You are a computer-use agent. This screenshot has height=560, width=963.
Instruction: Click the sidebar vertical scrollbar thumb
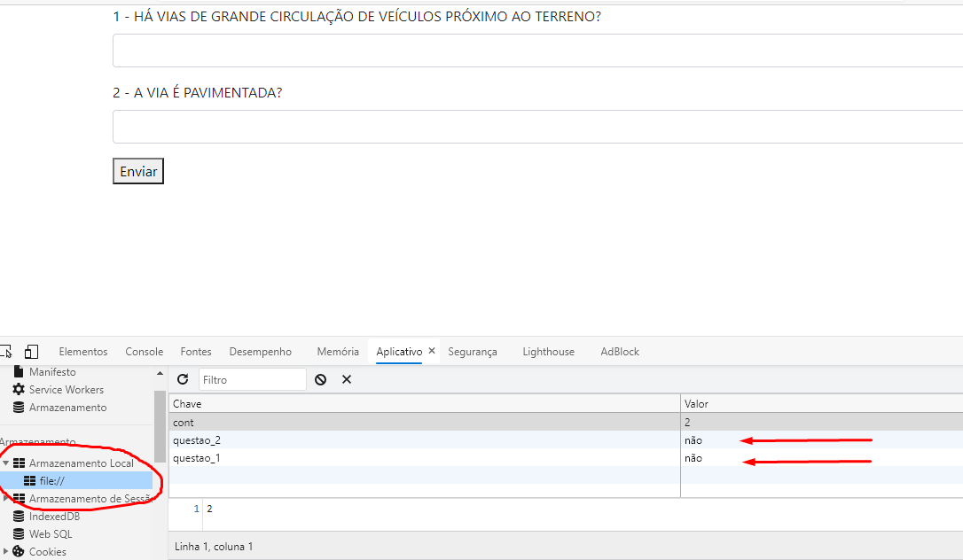click(160, 426)
